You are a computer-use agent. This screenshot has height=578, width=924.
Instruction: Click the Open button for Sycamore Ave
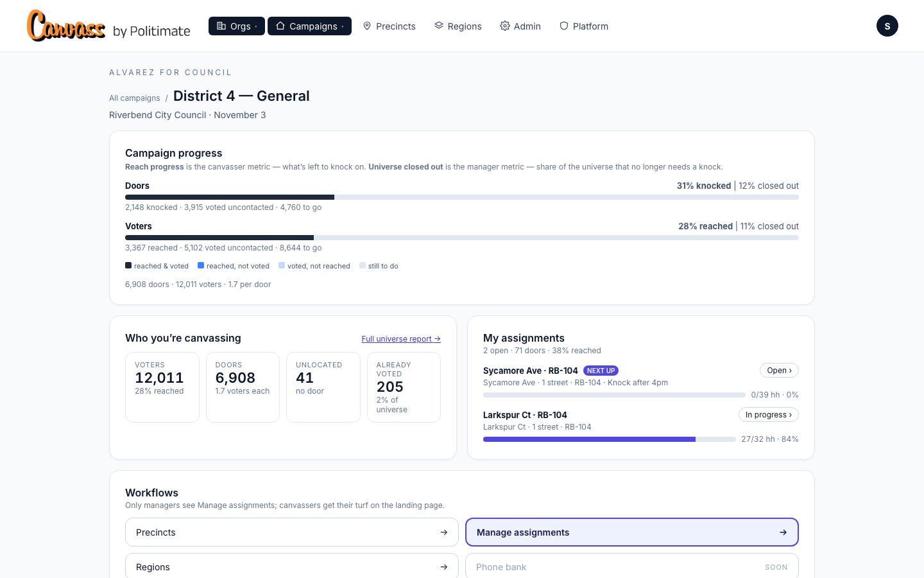pyautogui.click(x=779, y=371)
